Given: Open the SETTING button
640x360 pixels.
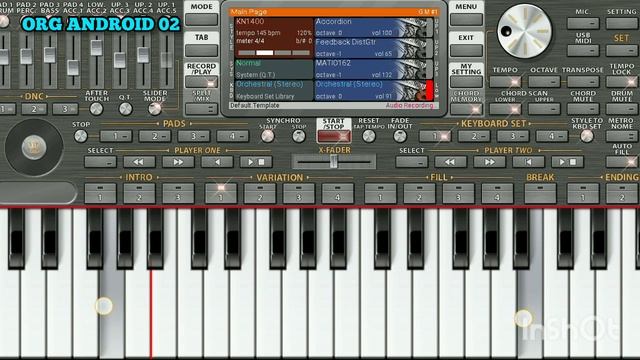Looking at the screenshot, I should [x=621, y=24].
